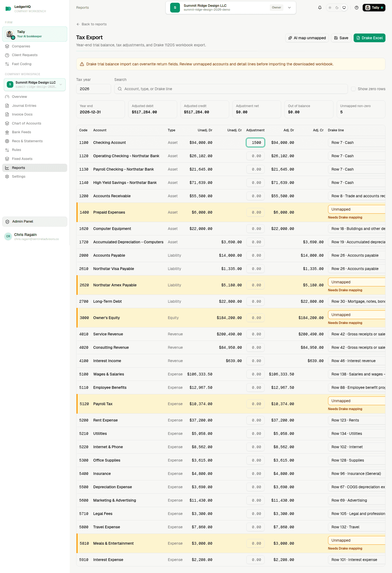This screenshot has width=392, height=573.
Task: Switch to dark theme moon icon
Action: coord(337,8)
